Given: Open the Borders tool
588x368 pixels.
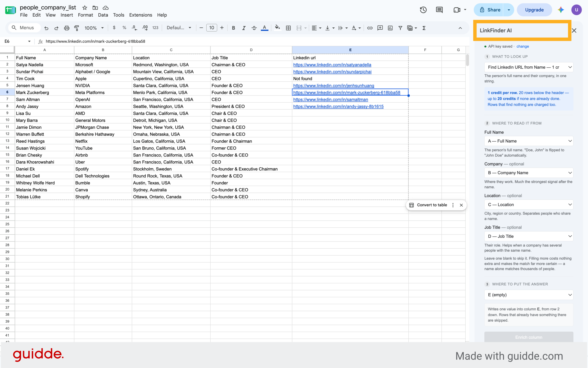Looking at the screenshot, I should pos(288,28).
